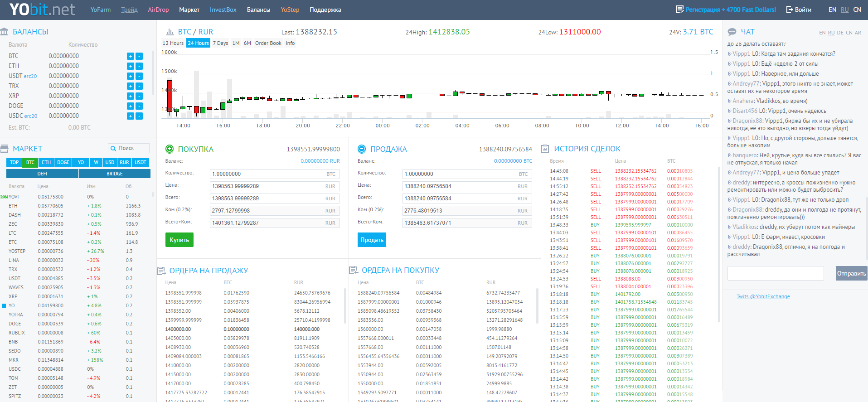Click the minus icon for XRP balance
The image size is (868, 402).
click(139, 96)
